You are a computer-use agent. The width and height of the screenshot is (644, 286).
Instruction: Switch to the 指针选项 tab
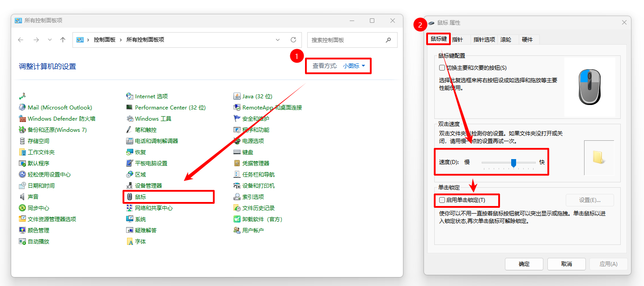click(x=484, y=39)
